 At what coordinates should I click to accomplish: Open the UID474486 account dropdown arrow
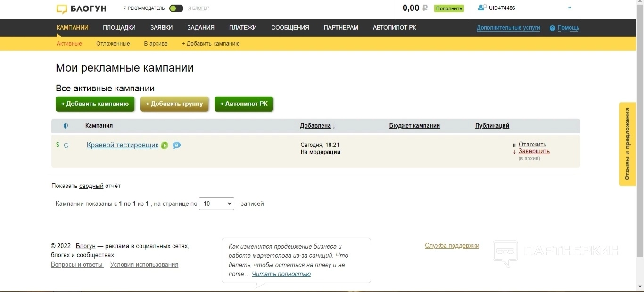coord(570,8)
